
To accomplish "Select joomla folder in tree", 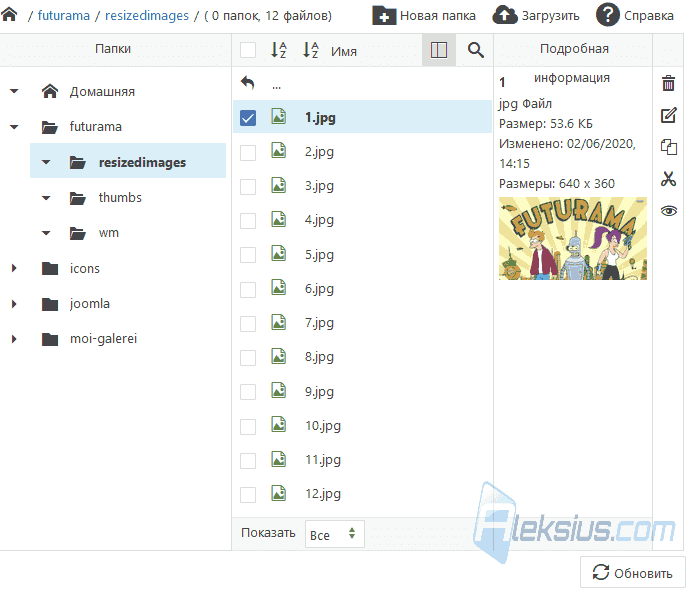I will (x=90, y=304).
